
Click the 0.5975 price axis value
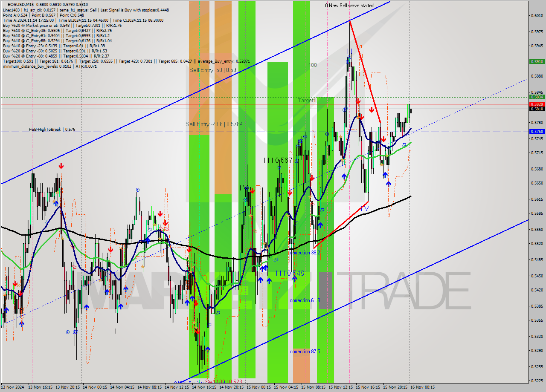pyautogui.click(x=537, y=31)
